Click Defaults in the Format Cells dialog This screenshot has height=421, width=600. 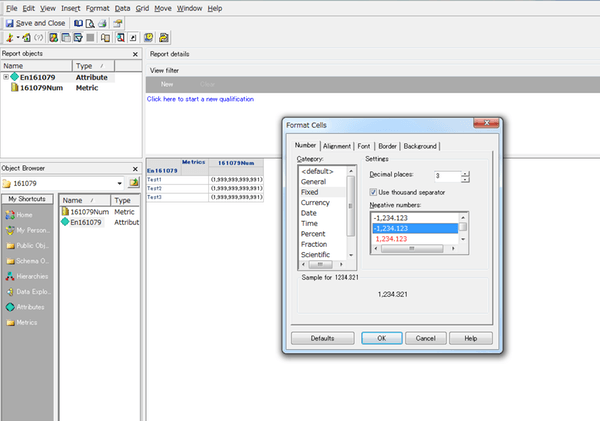323,338
